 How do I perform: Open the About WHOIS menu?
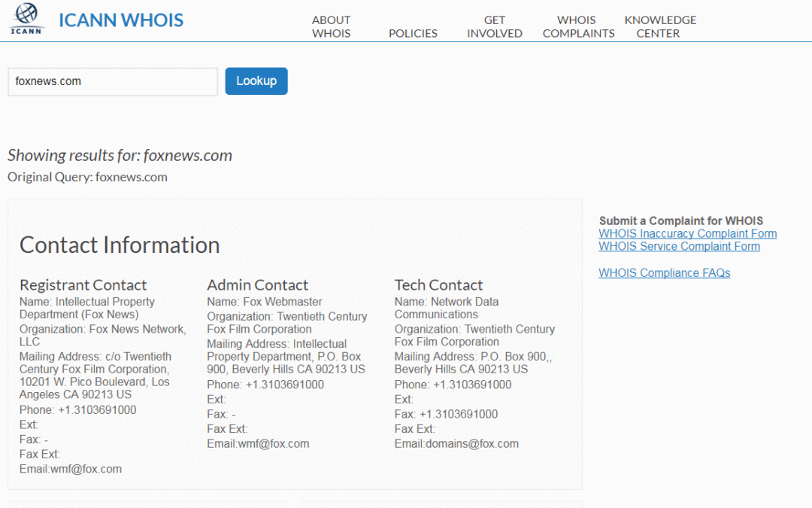332,26
